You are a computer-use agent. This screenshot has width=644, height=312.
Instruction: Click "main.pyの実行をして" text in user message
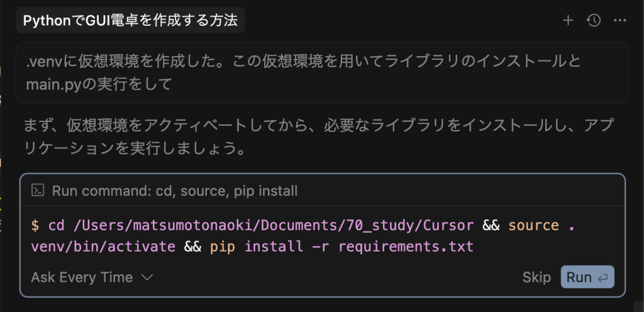99,84
